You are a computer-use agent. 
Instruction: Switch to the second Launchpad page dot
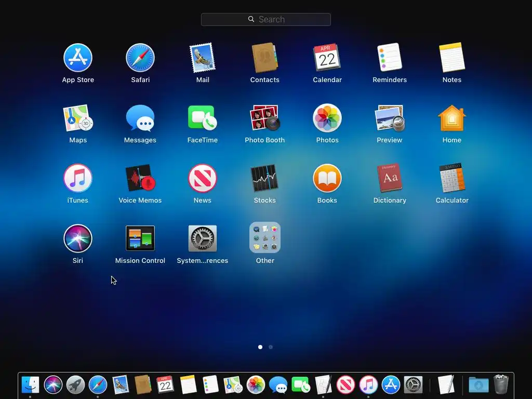click(270, 347)
